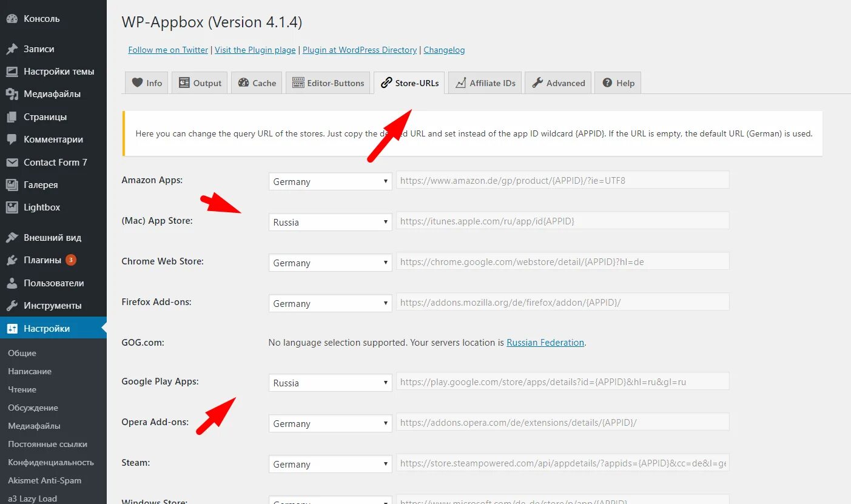Click the chart icon on Affiliate IDs tab
Image resolution: width=851 pixels, height=504 pixels.
[x=461, y=83]
